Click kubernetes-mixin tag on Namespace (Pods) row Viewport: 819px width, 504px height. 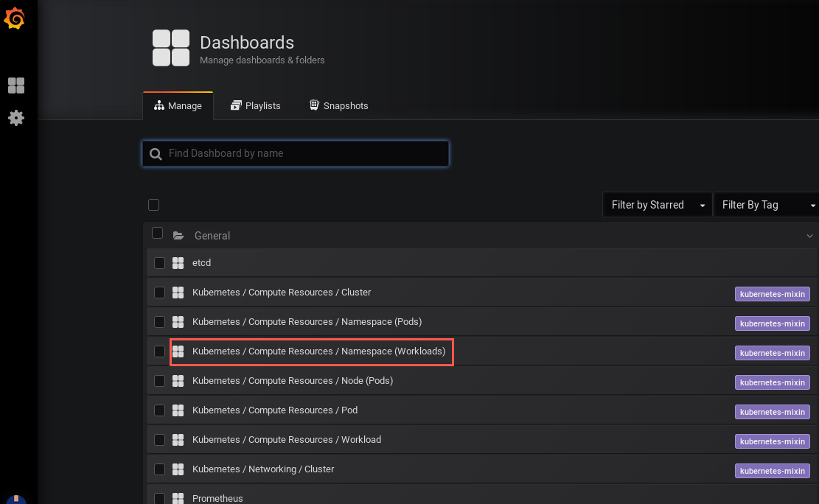pyautogui.click(x=773, y=323)
